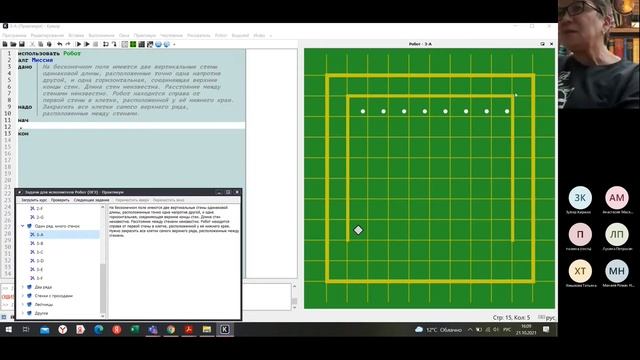
Task: Select task 2-F in the tree
Action: 40,209
